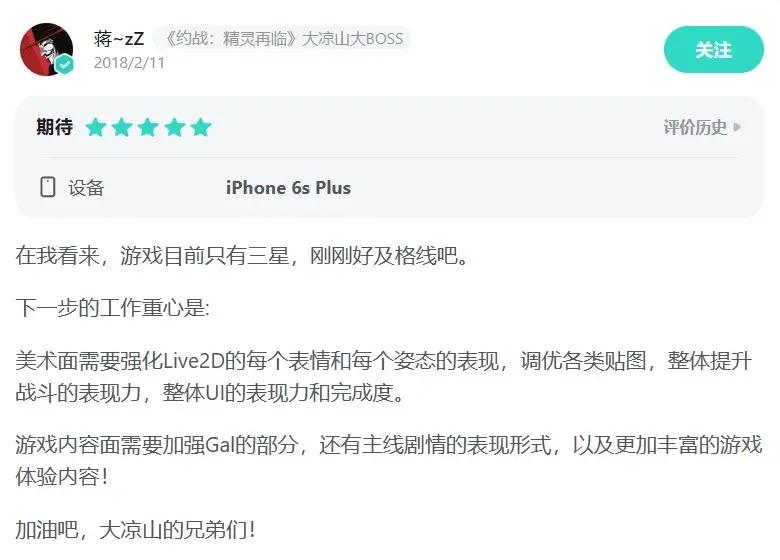Click the first review paragraph about 三星
This screenshot has width=780, height=560.
(x=242, y=256)
